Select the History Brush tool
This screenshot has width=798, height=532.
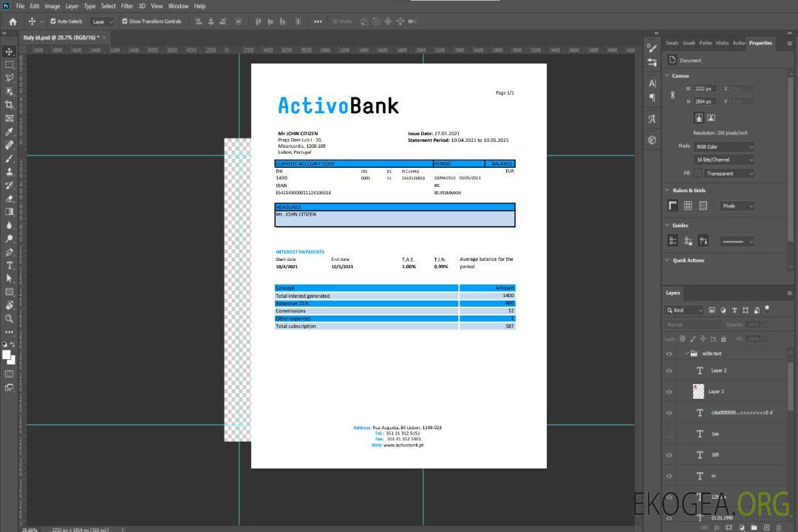9,185
